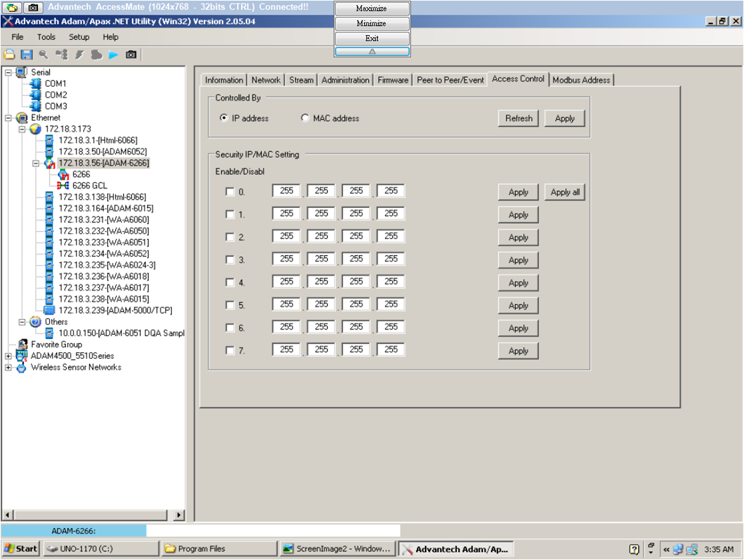Click Apply in Controlled By group
Viewport: 744px width, 560px height.
(565, 119)
